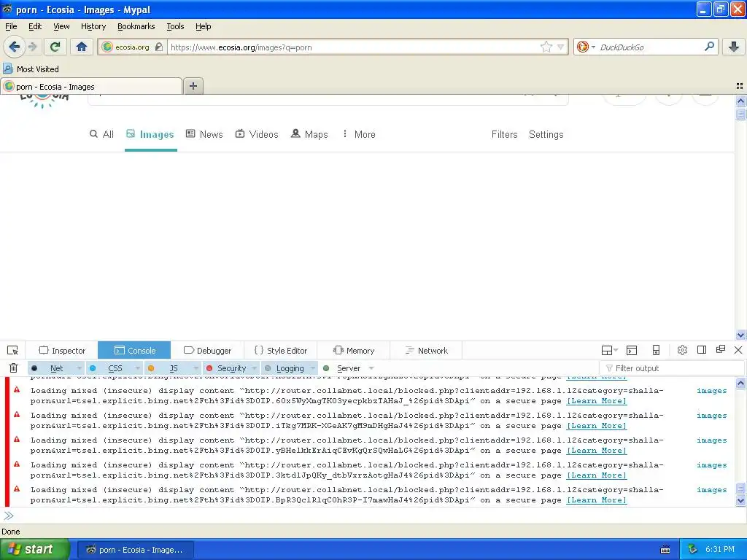
Task: Open devtools in separate window
Action: tap(720, 349)
